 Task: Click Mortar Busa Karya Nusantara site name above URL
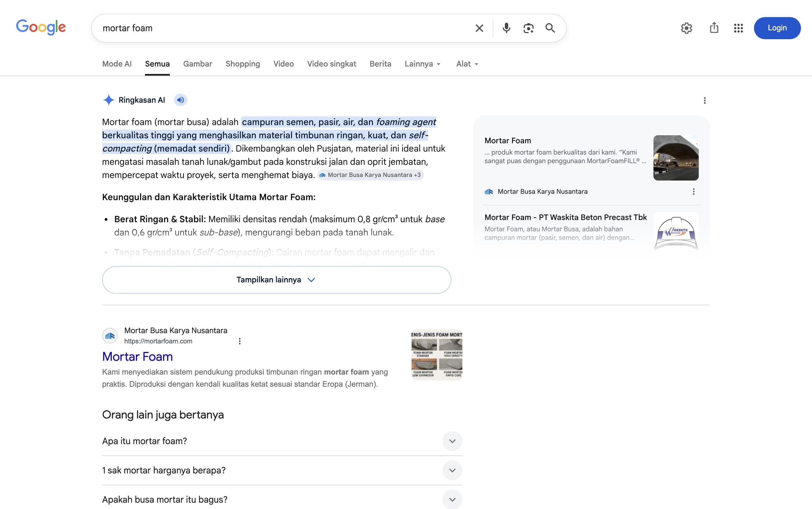(175, 331)
